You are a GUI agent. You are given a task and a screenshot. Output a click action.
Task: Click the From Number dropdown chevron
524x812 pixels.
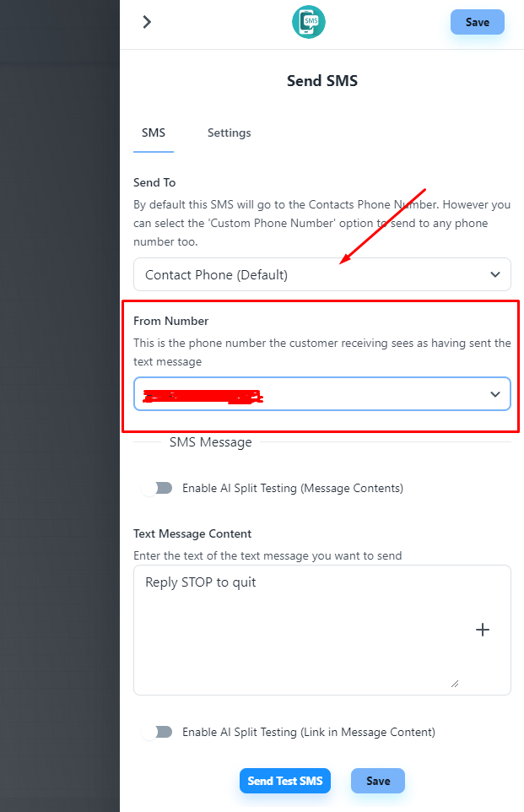click(x=495, y=394)
